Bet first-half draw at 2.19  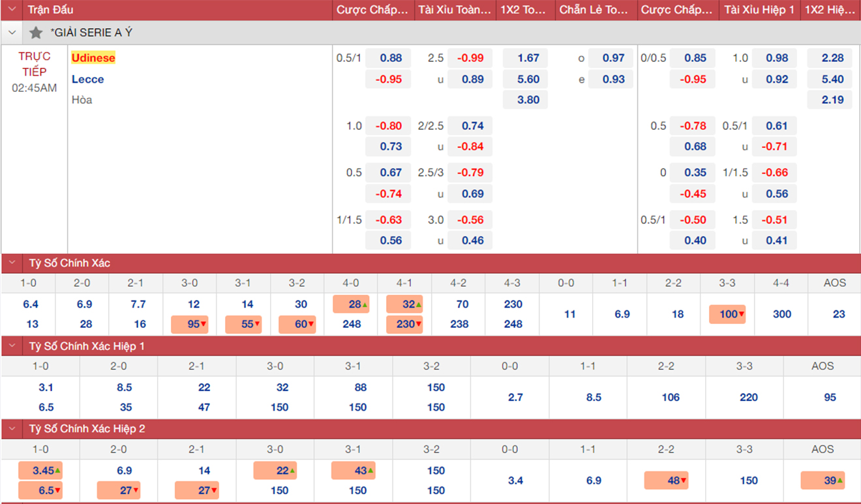[x=830, y=100]
